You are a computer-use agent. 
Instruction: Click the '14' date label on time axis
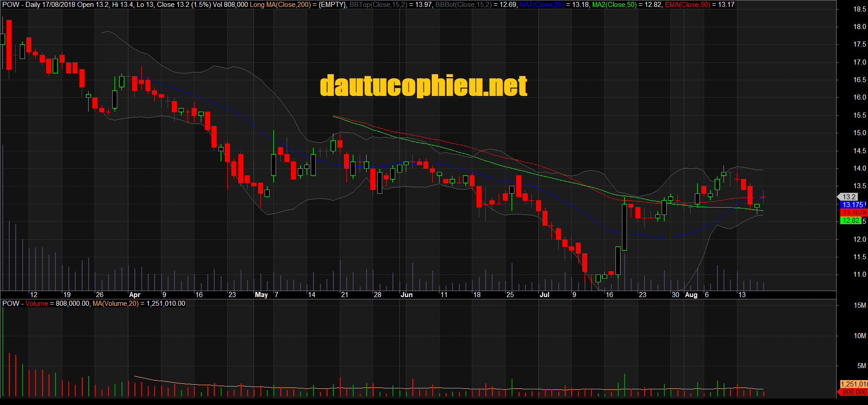coord(312,295)
